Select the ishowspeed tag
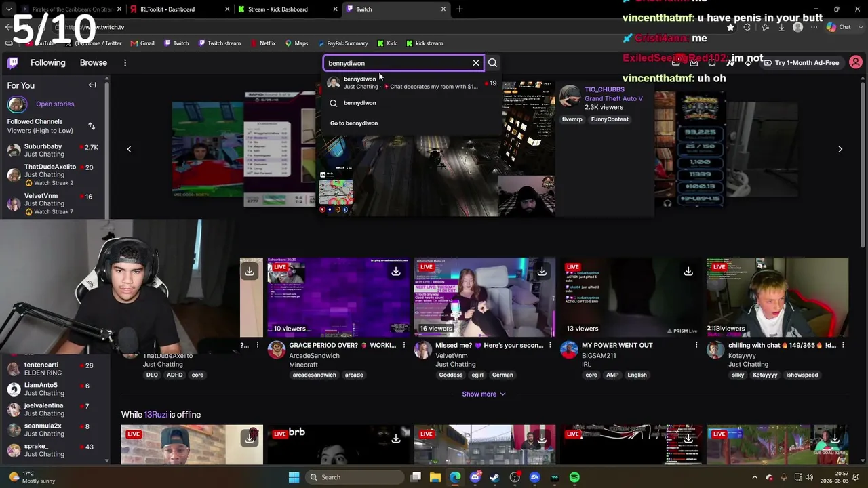 [802, 375]
